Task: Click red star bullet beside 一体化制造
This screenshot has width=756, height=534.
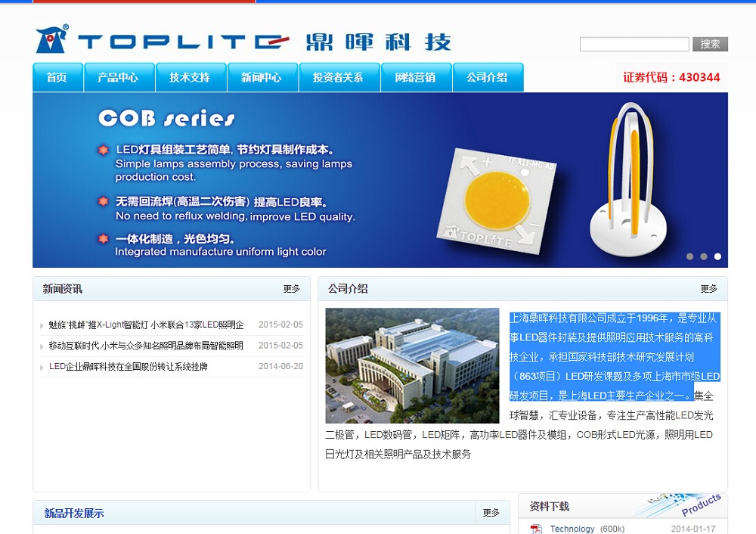Action: [103, 238]
